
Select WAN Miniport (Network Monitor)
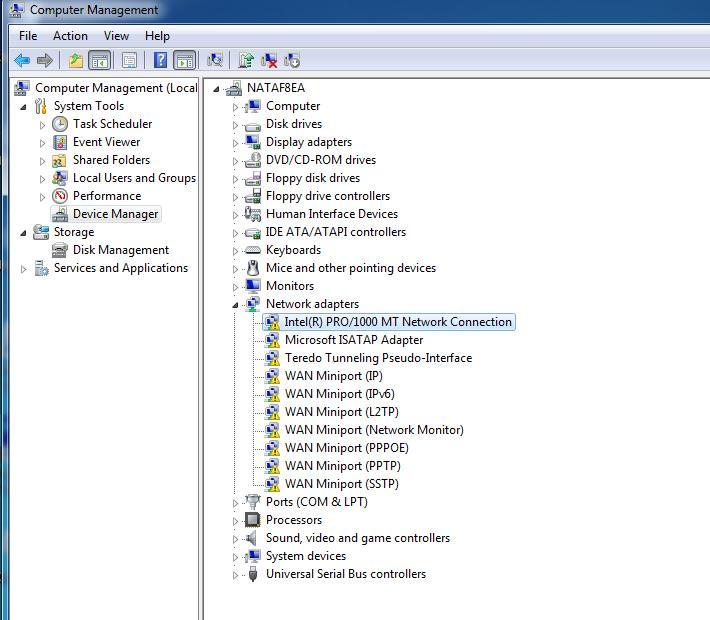coord(374,430)
